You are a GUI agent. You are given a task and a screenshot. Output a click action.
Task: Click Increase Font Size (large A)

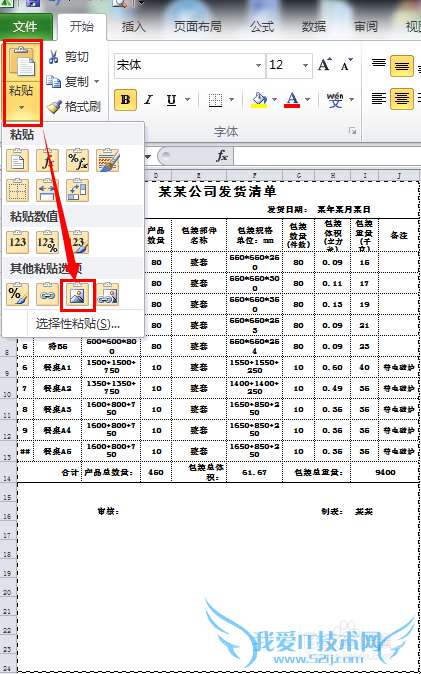coord(325,65)
